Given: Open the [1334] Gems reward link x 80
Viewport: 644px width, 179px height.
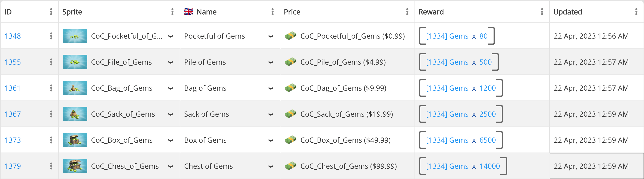Looking at the screenshot, I should tap(457, 36).
